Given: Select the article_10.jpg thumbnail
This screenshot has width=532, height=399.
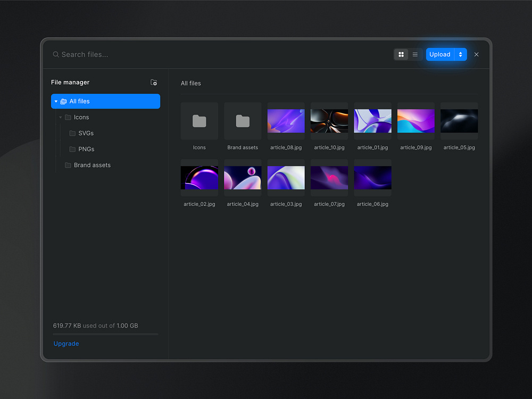Looking at the screenshot, I should (x=329, y=121).
